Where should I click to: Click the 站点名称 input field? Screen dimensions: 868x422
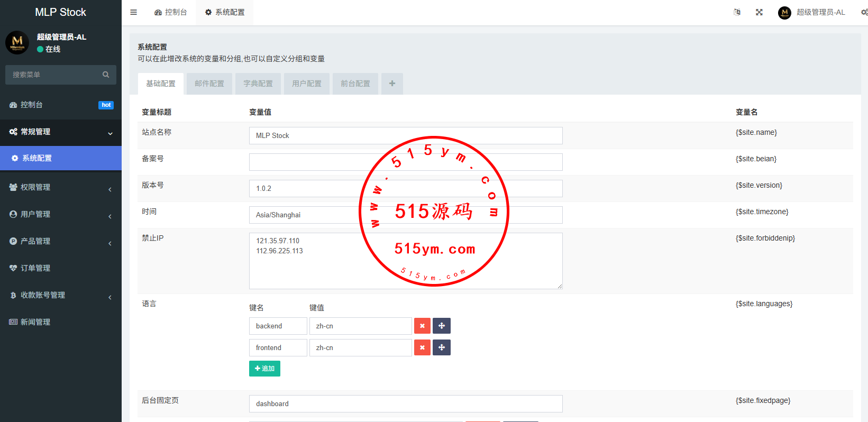(405, 135)
